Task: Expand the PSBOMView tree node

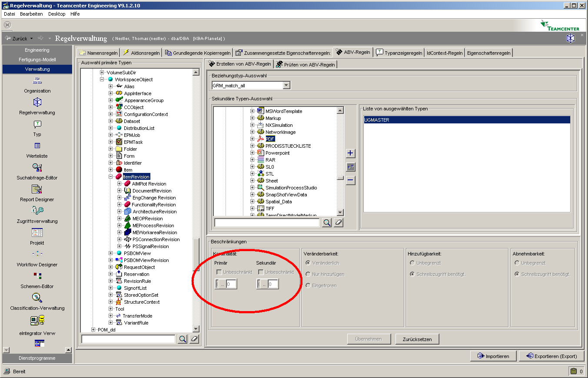Action: (x=111, y=253)
